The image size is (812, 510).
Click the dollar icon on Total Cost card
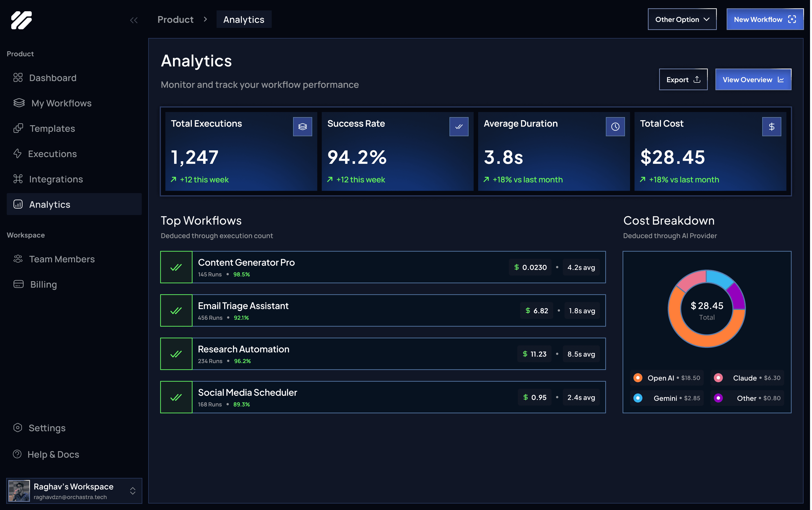pos(771,126)
